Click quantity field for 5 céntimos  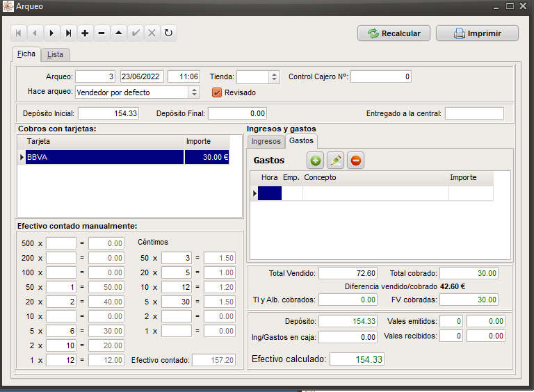pos(177,302)
